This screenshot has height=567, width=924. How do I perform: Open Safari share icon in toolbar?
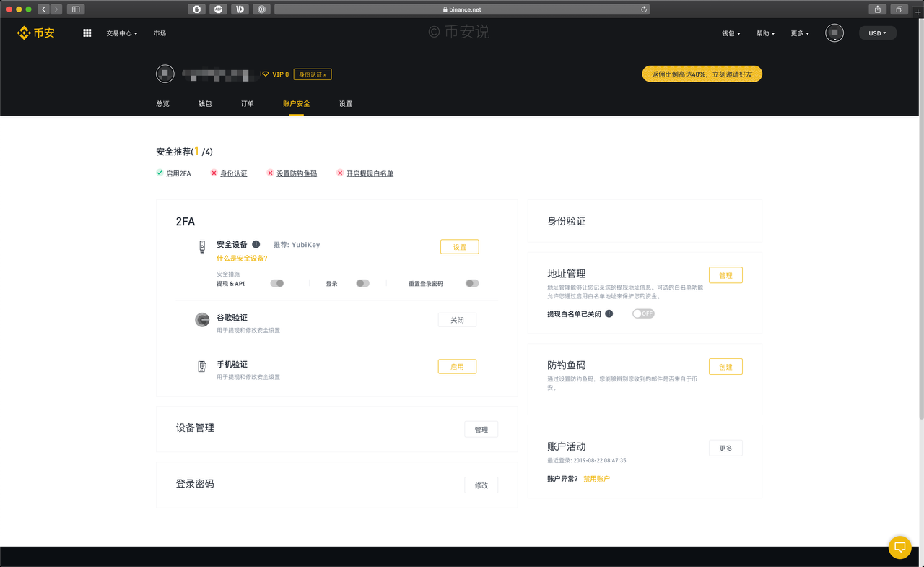[877, 9]
